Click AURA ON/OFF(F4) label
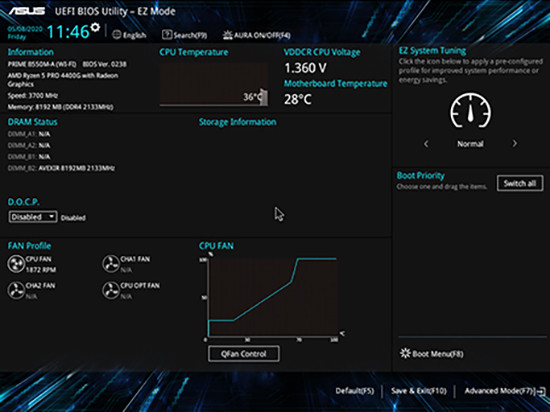 (262, 35)
